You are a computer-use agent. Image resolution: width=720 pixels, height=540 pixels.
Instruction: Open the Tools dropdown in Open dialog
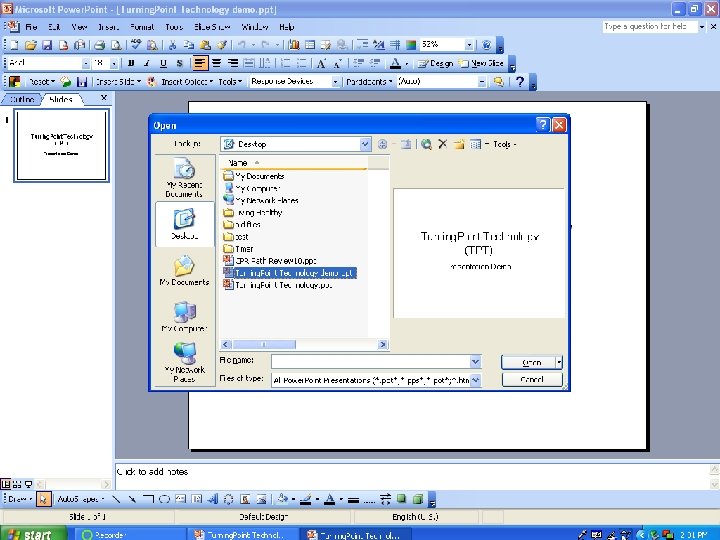504,144
